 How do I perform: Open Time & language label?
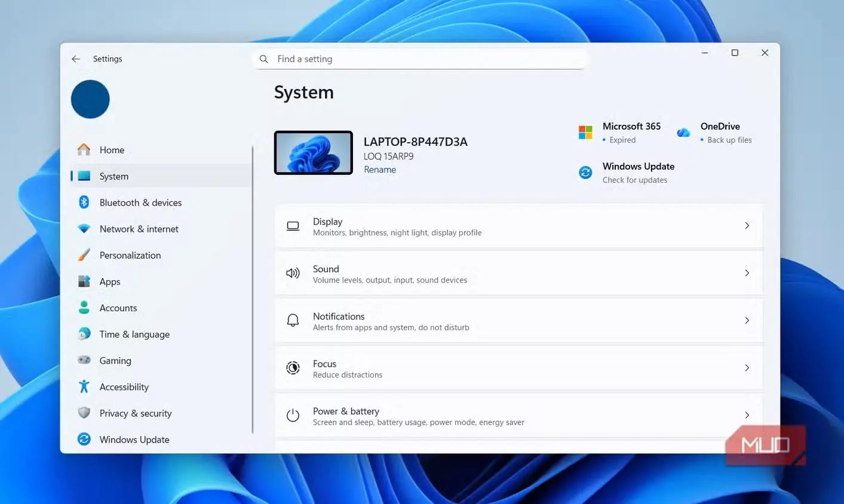[x=134, y=334]
